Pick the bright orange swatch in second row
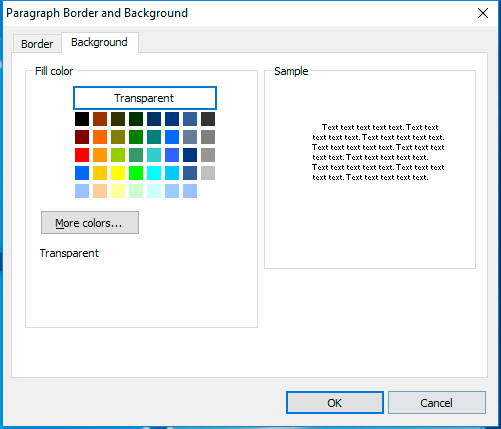Screen dimensions: 501x429 [x=100, y=137]
